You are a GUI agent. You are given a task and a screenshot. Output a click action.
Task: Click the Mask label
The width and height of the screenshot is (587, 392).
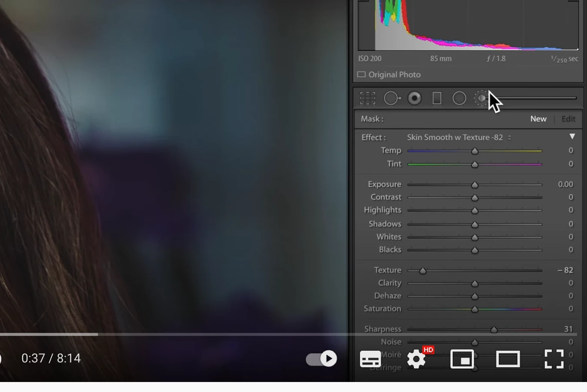pos(372,119)
